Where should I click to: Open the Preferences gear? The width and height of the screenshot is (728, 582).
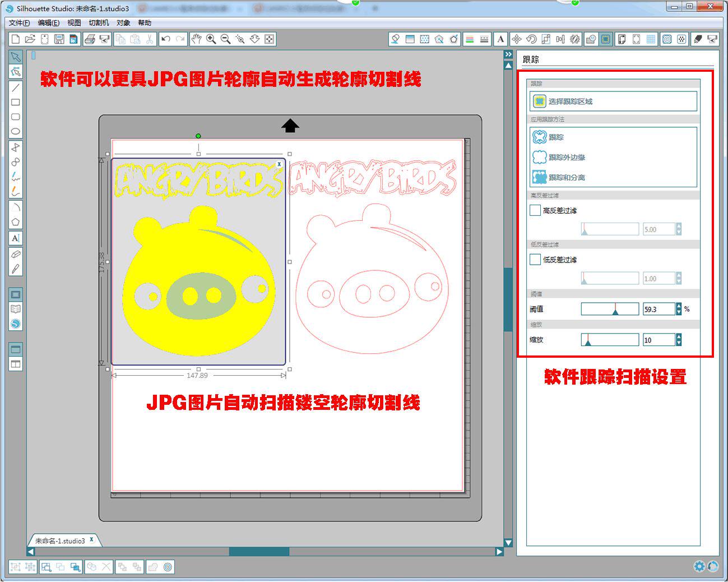(x=699, y=566)
